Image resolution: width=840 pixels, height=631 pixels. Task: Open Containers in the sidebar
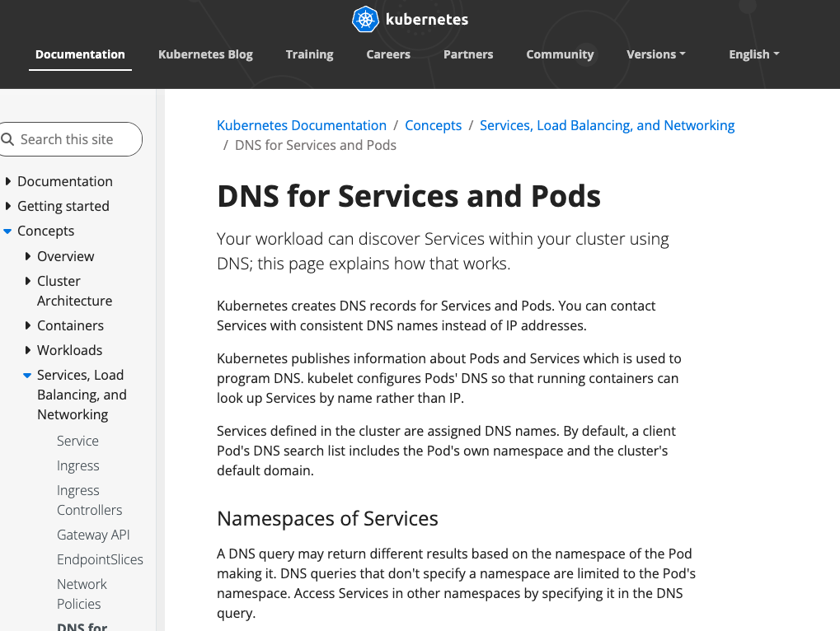70,325
